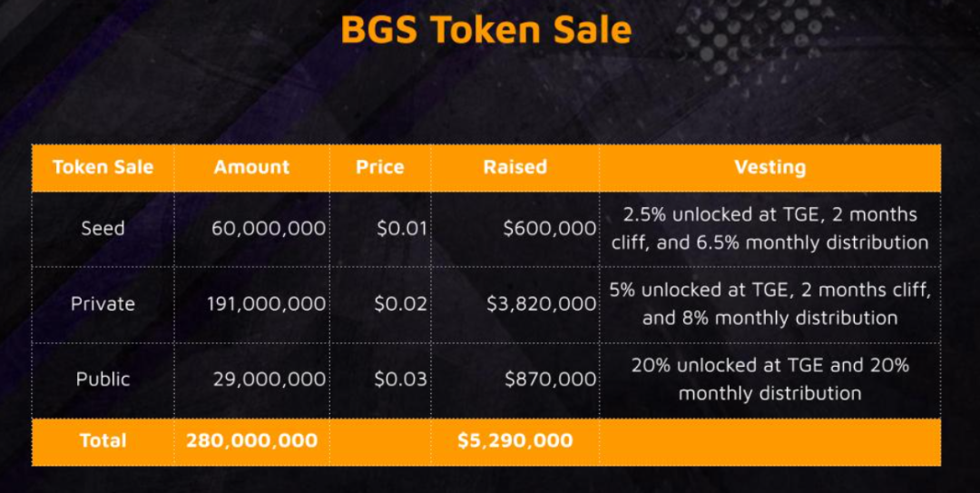Select the $5,290,000 total raised cell
Screen dimensions: 980x493
[515, 440]
